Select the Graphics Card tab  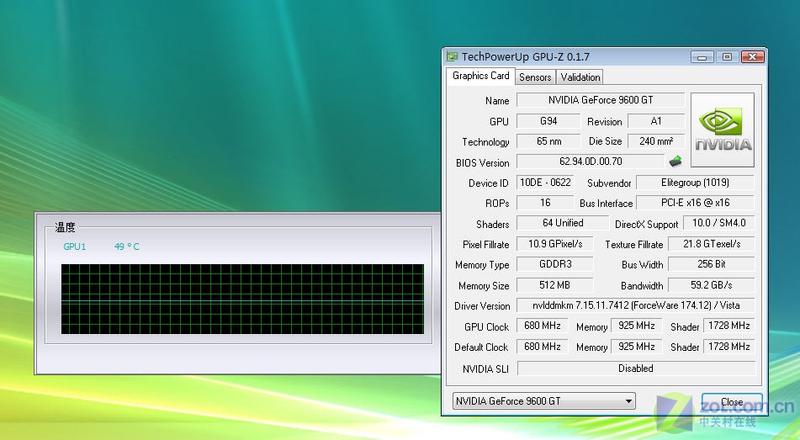click(x=481, y=76)
